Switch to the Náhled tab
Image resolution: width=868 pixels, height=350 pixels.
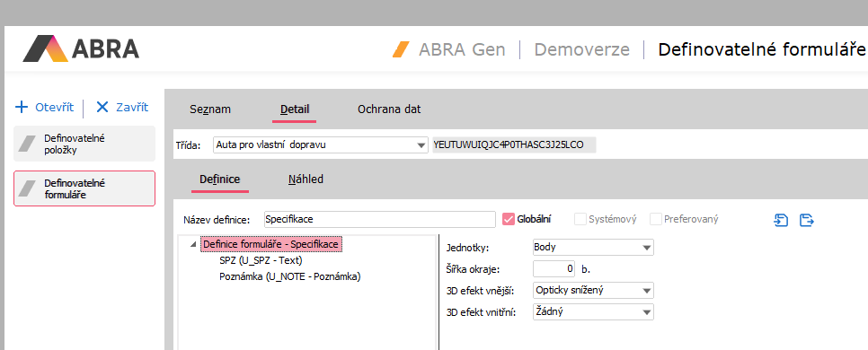click(306, 179)
